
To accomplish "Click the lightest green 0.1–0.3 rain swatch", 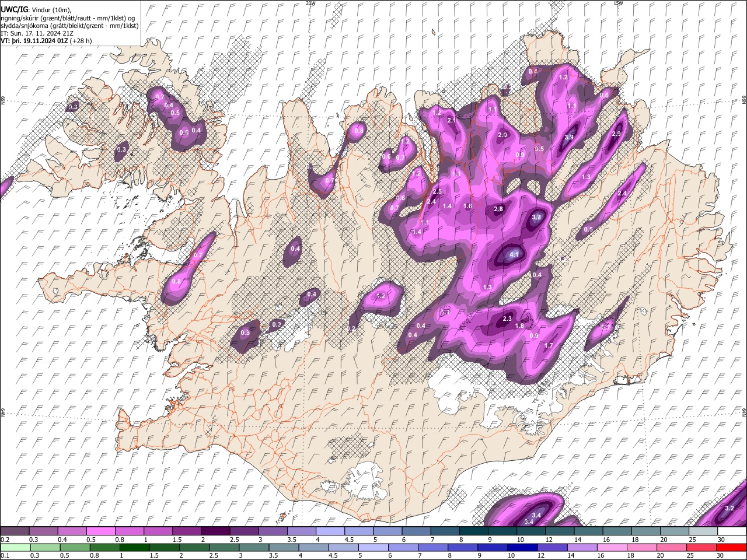I will click(15, 547).
